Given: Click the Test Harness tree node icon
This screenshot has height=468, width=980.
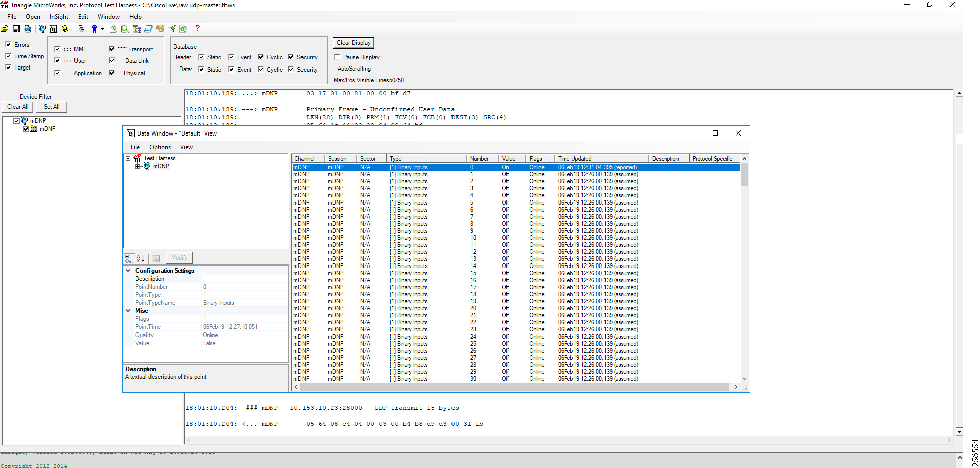Looking at the screenshot, I should [137, 158].
